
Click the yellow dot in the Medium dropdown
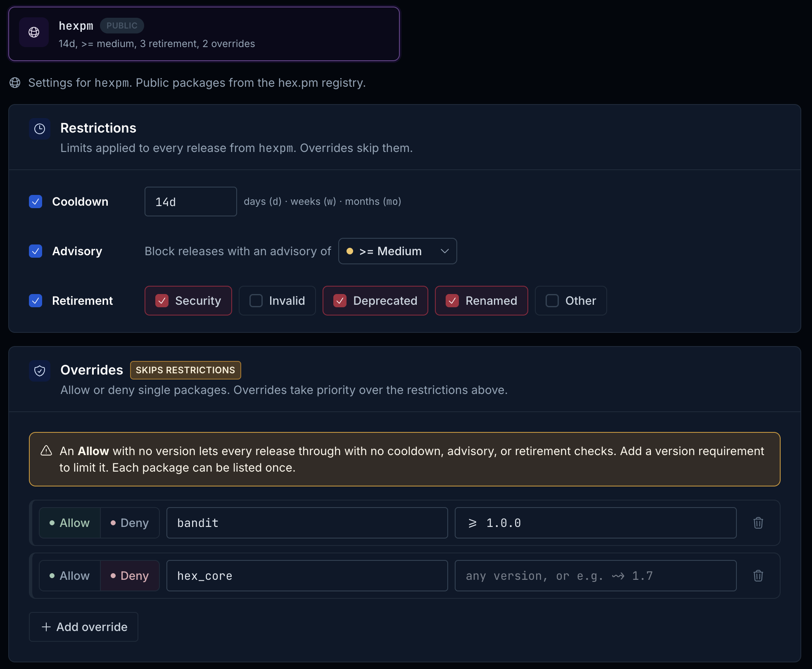(350, 251)
